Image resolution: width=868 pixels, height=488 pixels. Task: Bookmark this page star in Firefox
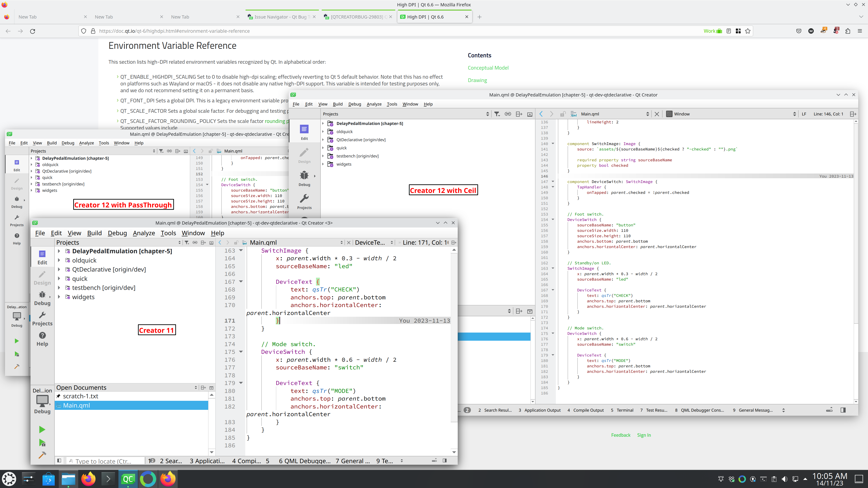click(748, 31)
